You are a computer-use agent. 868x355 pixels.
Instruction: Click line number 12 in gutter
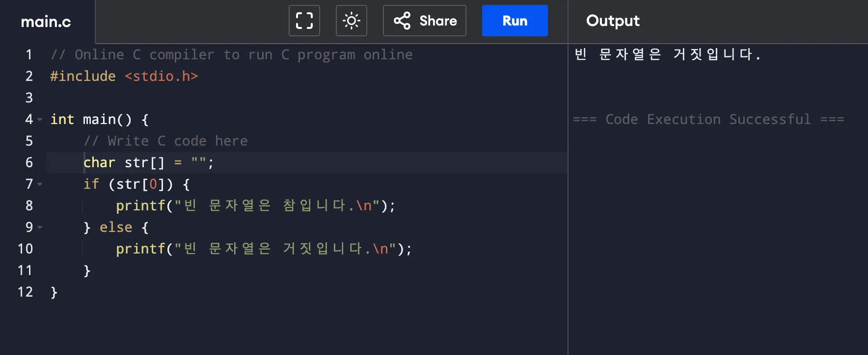(26, 292)
